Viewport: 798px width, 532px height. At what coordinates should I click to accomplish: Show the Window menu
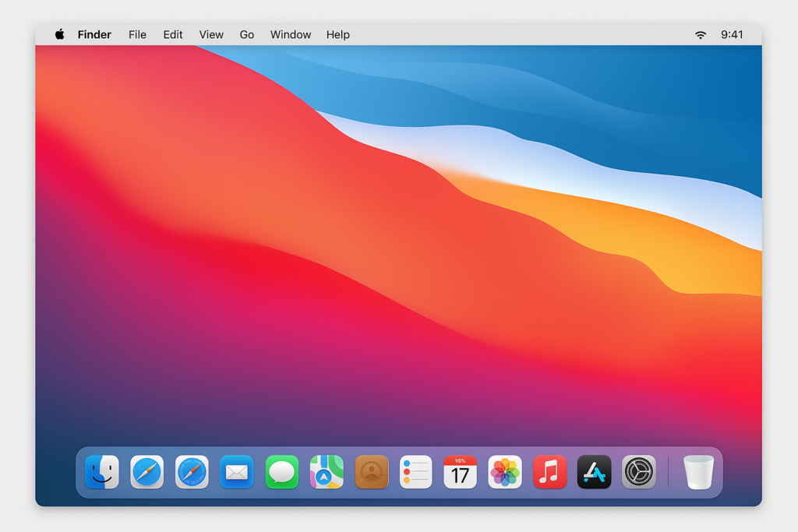click(x=291, y=35)
